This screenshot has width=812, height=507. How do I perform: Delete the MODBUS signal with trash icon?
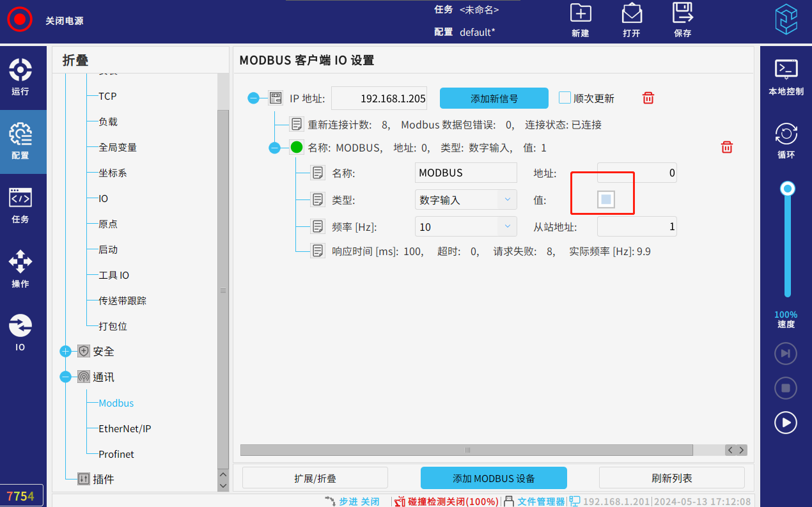pos(726,148)
